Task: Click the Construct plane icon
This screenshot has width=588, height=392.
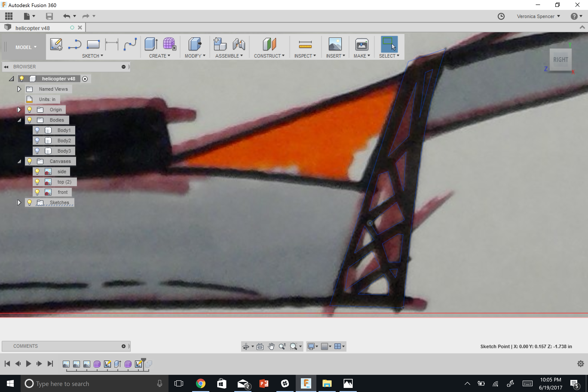Action: (269, 44)
